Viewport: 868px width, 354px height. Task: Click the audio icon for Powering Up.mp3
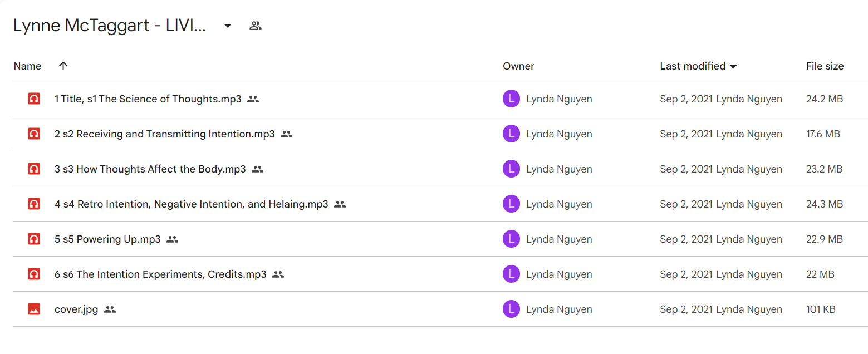coord(34,239)
